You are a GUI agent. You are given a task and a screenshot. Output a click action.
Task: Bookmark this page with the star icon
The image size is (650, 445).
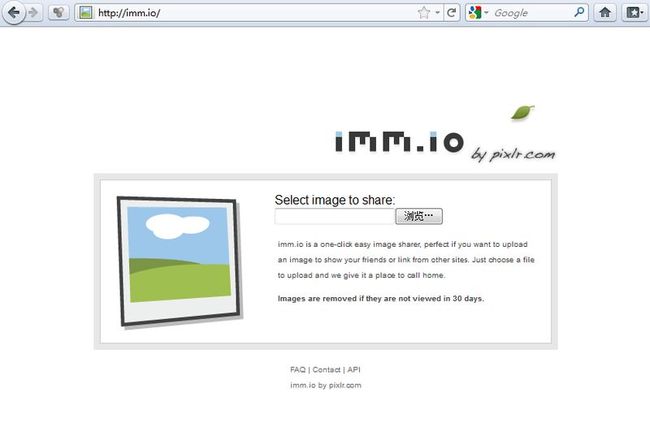click(x=424, y=13)
